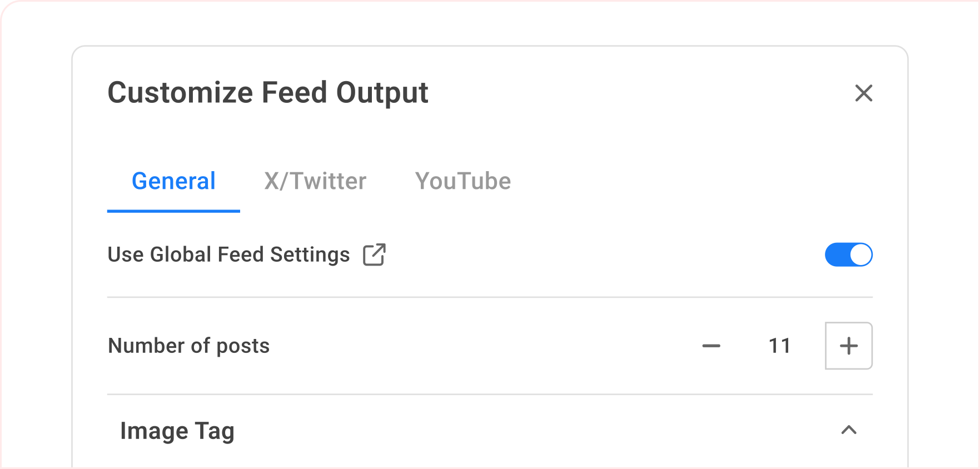The height and width of the screenshot is (469, 980).
Task: Disable the Use Global Feed Settings toggle
Action: [x=848, y=255]
